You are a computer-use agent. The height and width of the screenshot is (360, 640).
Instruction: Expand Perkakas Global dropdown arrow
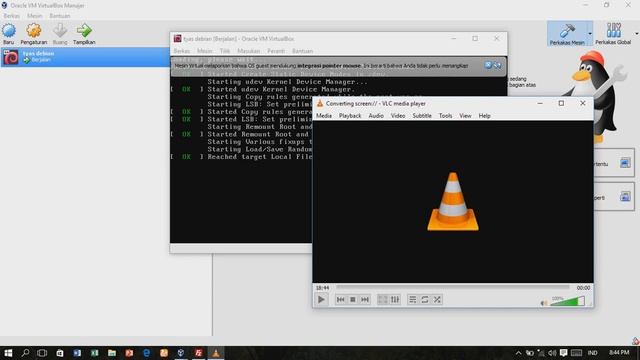[636, 33]
